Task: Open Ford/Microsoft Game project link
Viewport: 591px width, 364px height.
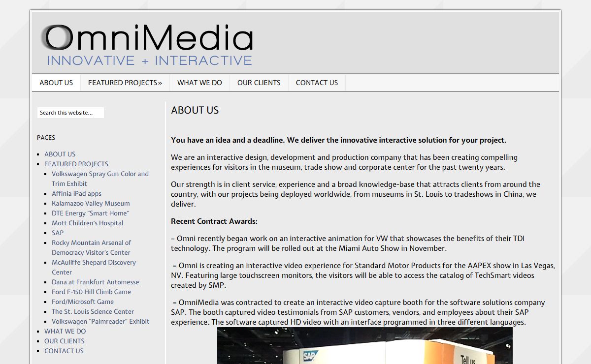Action: click(x=83, y=302)
